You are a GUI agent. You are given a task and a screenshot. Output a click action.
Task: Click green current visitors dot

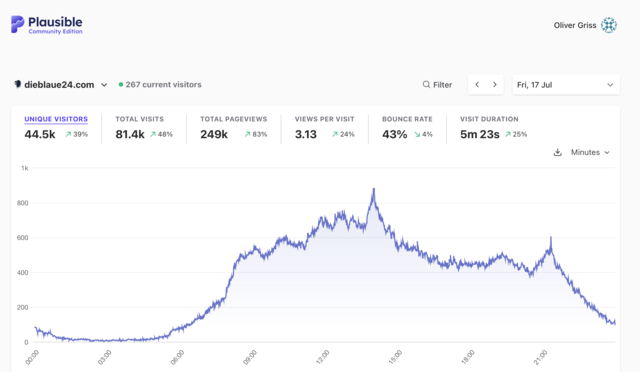(x=121, y=85)
